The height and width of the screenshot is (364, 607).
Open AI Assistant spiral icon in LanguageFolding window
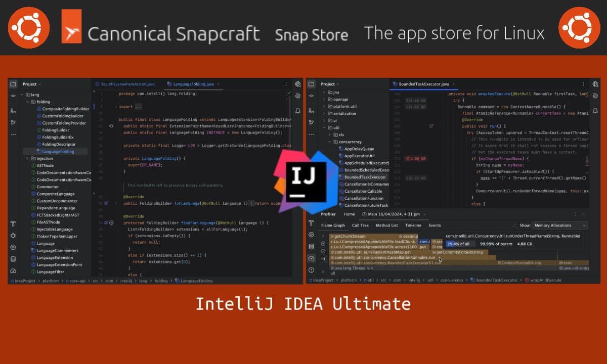pos(297,96)
